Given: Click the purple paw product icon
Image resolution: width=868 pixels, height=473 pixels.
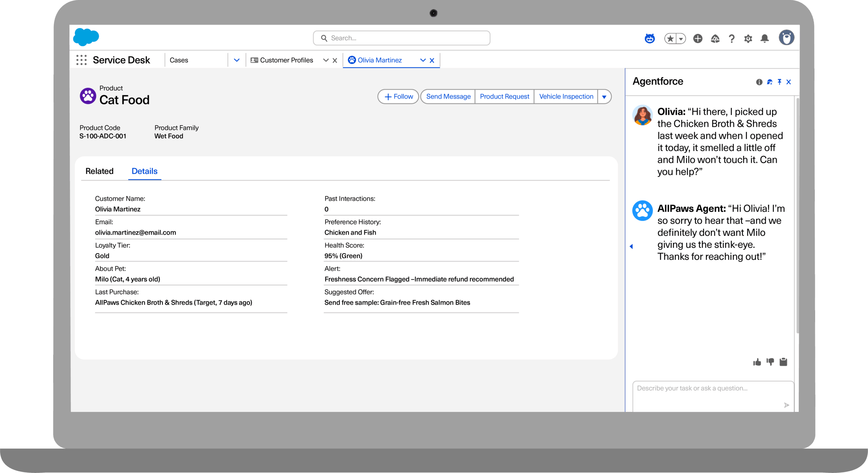Looking at the screenshot, I should 88,96.
